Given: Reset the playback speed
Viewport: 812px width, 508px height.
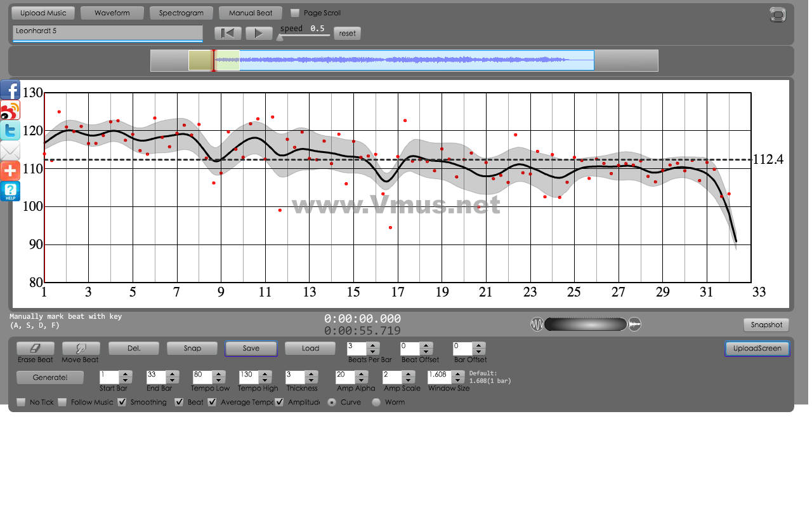Looking at the screenshot, I should click(348, 33).
